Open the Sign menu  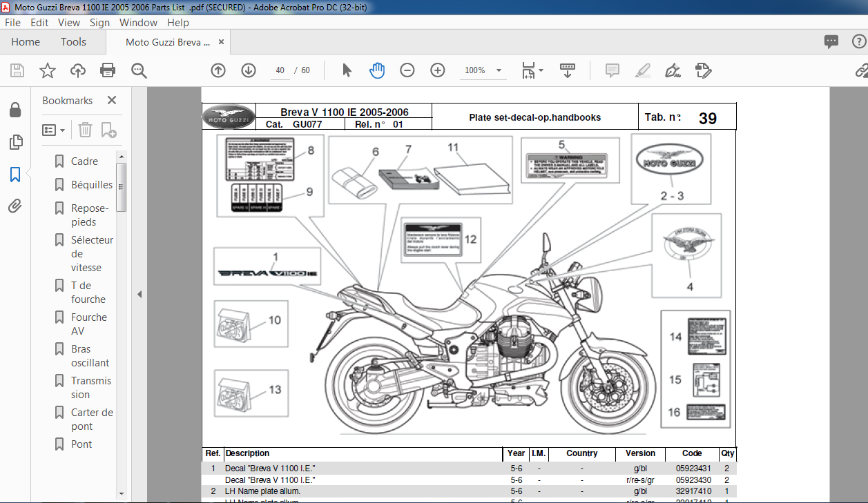pyautogui.click(x=99, y=22)
